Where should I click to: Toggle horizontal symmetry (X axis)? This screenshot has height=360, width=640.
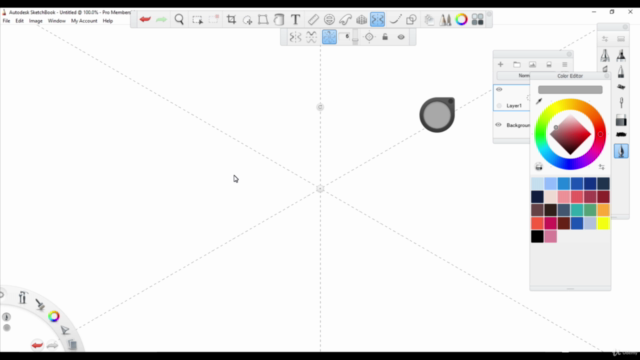[312, 37]
